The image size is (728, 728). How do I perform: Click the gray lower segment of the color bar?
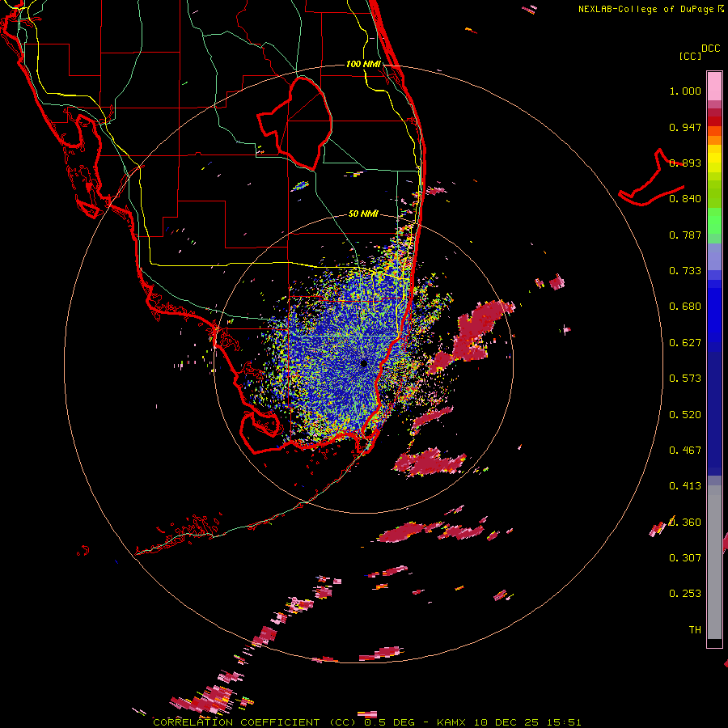[x=714, y=562]
